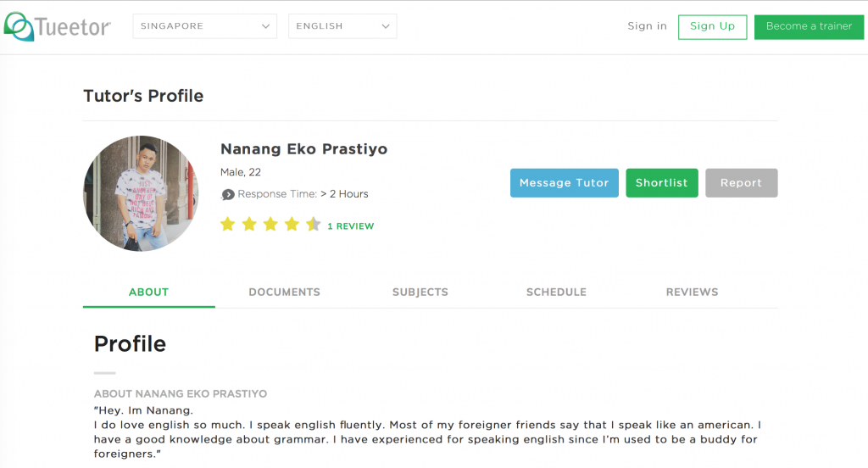868x468 pixels.
Task: Click the Tueetor logo icon
Action: click(x=19, y=26)
